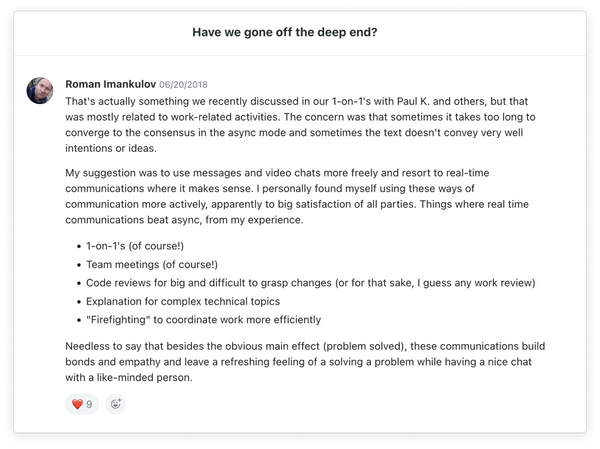The image size is (600, 449).
Task: Click the heart reaction with 9 likes
Action: point(82,404)
